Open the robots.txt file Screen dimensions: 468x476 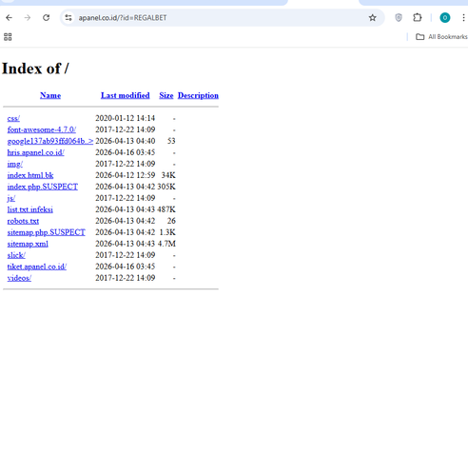coord(23,221)
